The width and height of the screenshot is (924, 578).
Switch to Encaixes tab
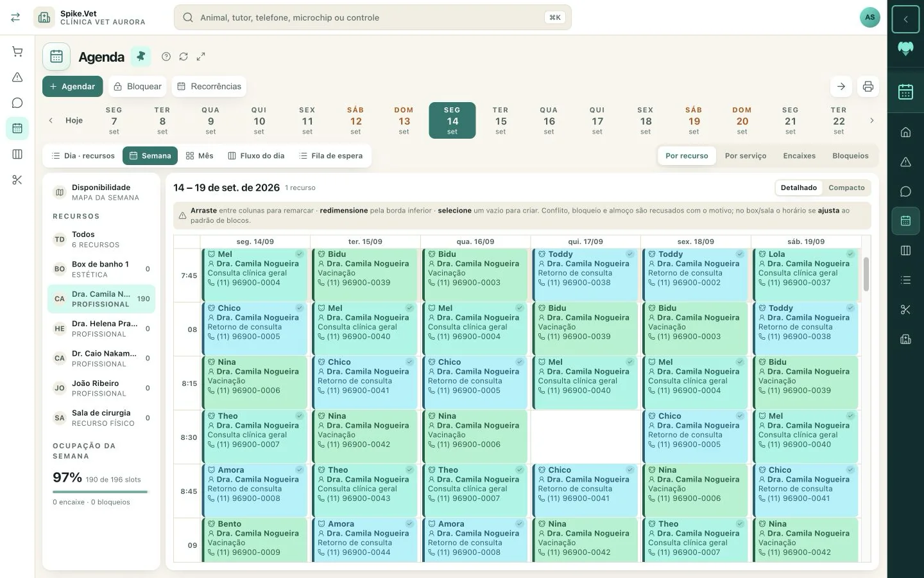800,155
